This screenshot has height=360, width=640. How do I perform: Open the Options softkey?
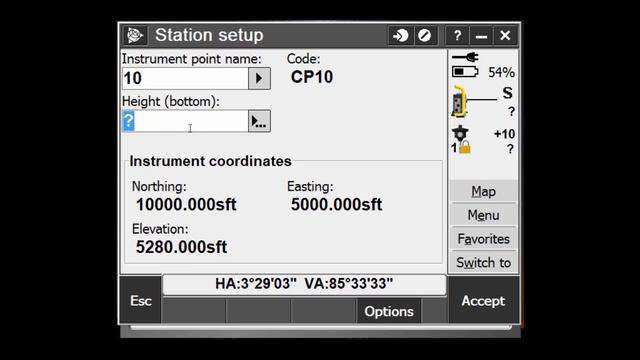[389, 311]
